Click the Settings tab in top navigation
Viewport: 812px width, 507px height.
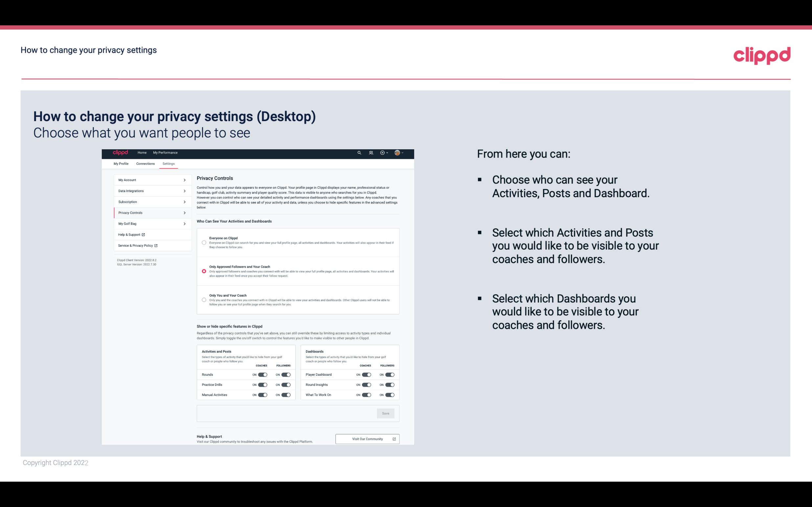169,163
